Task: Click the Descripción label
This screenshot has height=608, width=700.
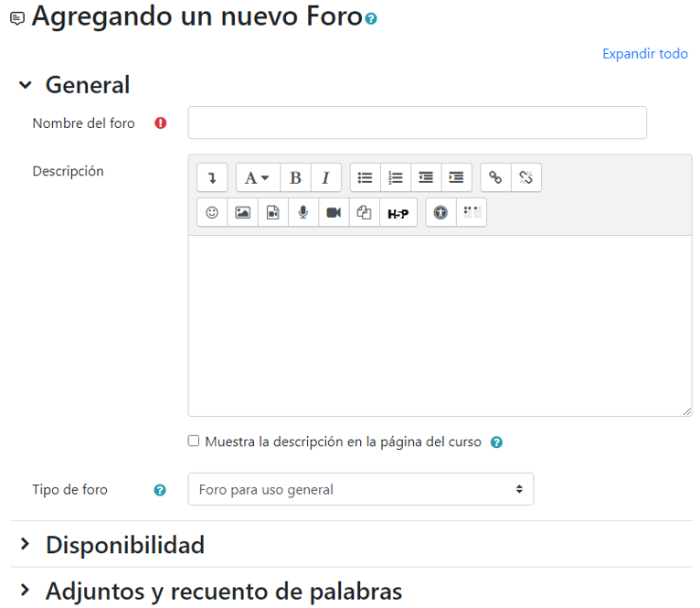Action: 68,171
